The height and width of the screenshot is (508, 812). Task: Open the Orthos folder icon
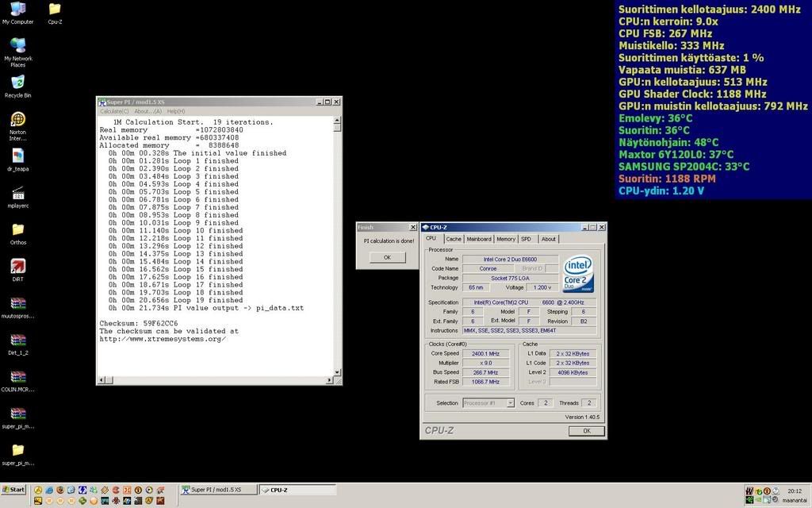17,229
